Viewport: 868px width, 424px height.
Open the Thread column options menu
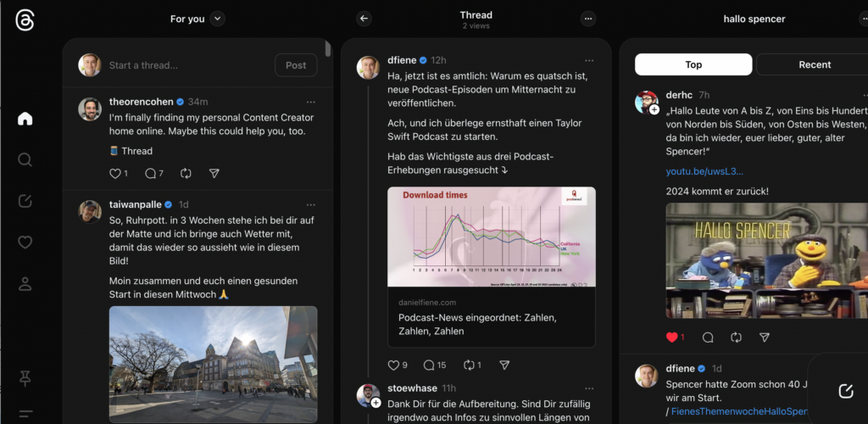coord(588,19)
